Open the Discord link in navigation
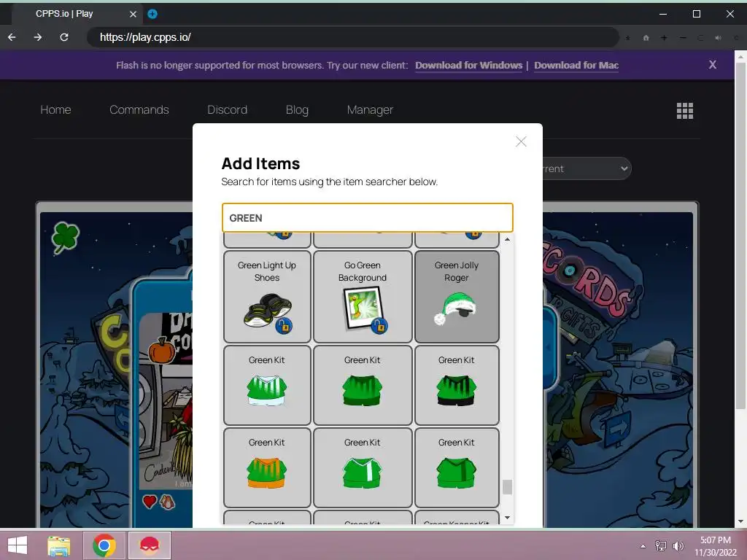The height and width of the screenshot is (560, 747). tap(228, 109)
